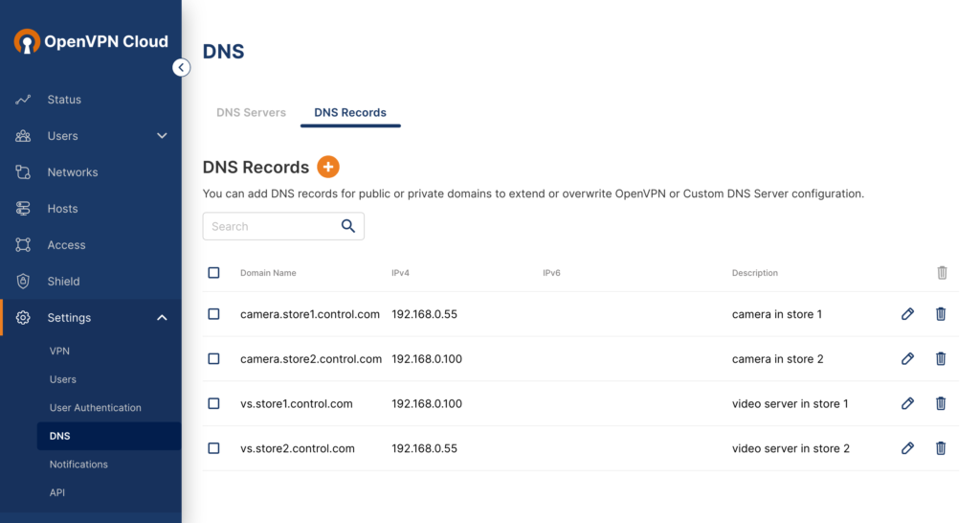The width and height of the screenshot is (980, 523).
Task: Click the OpenVPN Cloud logo
Action: point(91,41)
